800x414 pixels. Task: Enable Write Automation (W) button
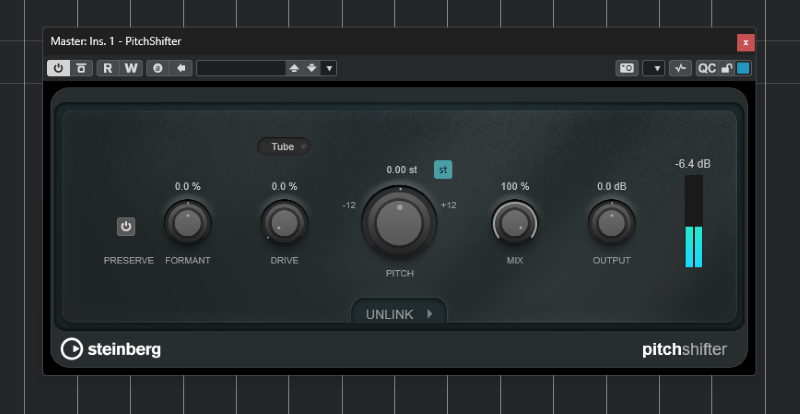pos(130,68)
